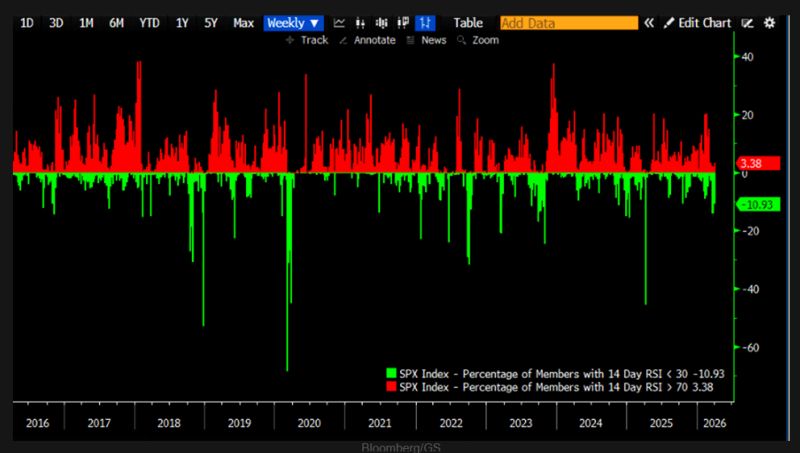800x453 pixels.
Task: Click the pencil-square icon beside Edit Chart
Action: click(x=747, y=22)
